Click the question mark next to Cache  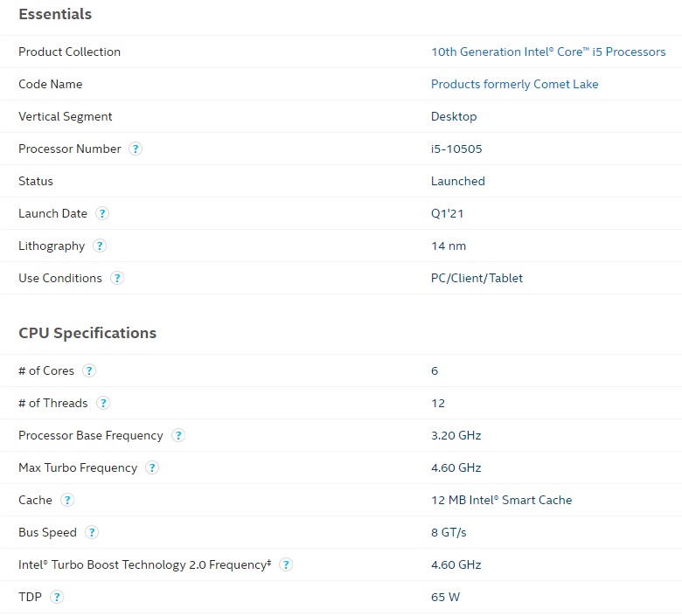(x=67, y=500)
